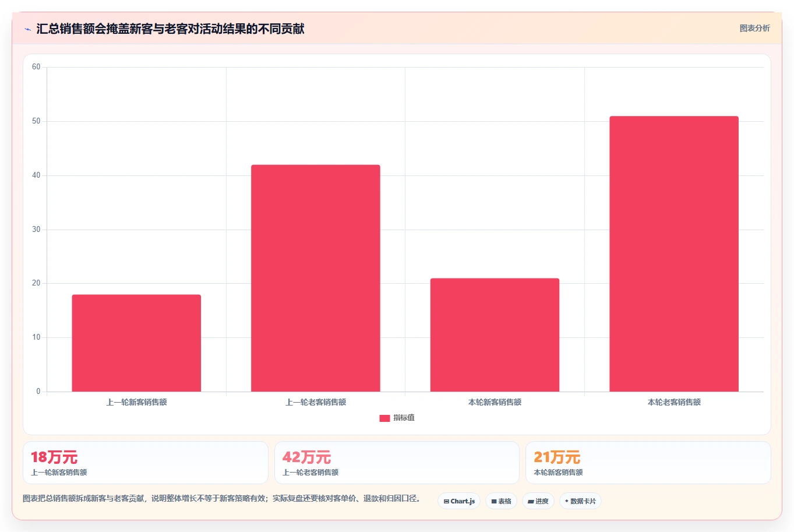Open the 42万元 data card
This screenshot has width=794, height=532.
pos(397,463)
